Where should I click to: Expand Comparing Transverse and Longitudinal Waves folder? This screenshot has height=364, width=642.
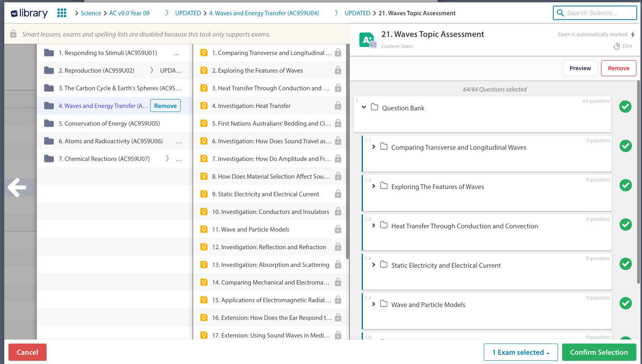pos(373,147)
